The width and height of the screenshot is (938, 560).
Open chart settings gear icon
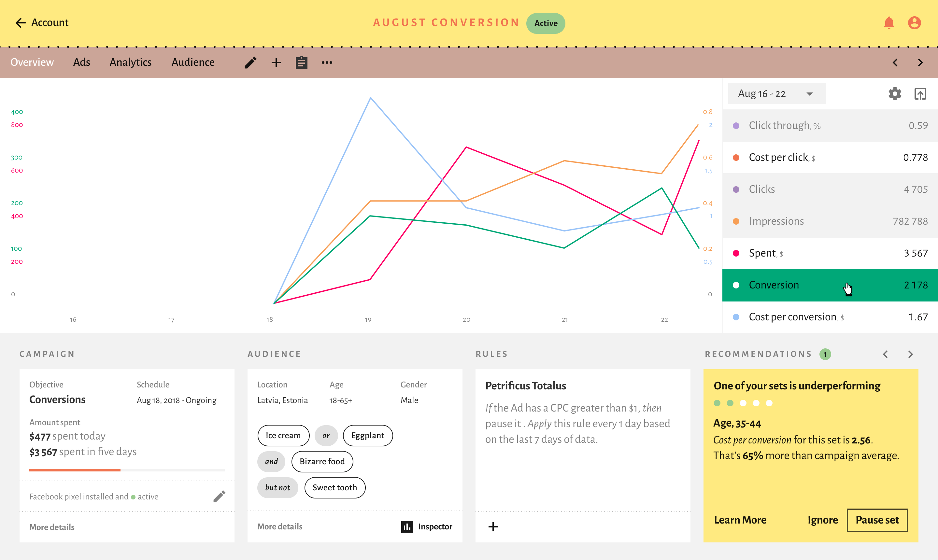point(895,94)
